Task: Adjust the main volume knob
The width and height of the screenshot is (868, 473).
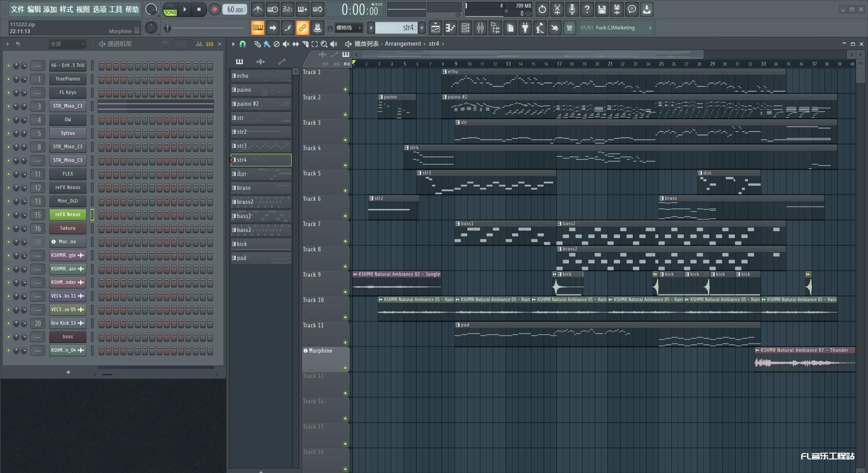Action: pos(151,9)
